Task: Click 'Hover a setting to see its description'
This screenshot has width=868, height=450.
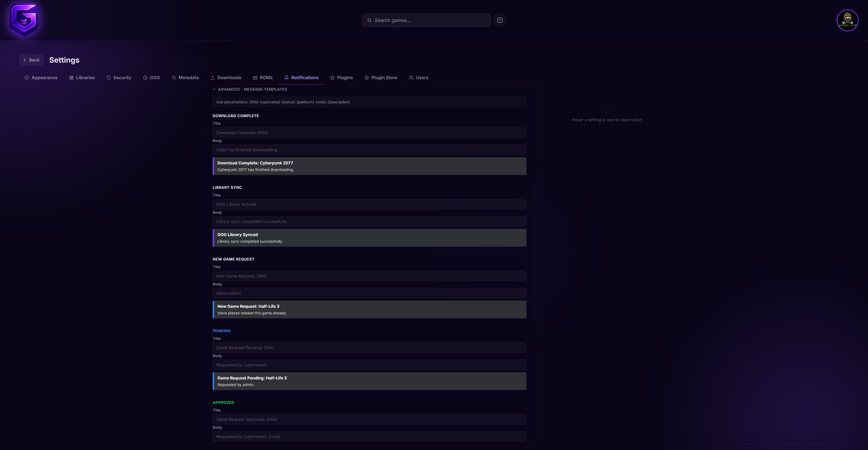Action: pyautogui.click(x=607, y=120)
